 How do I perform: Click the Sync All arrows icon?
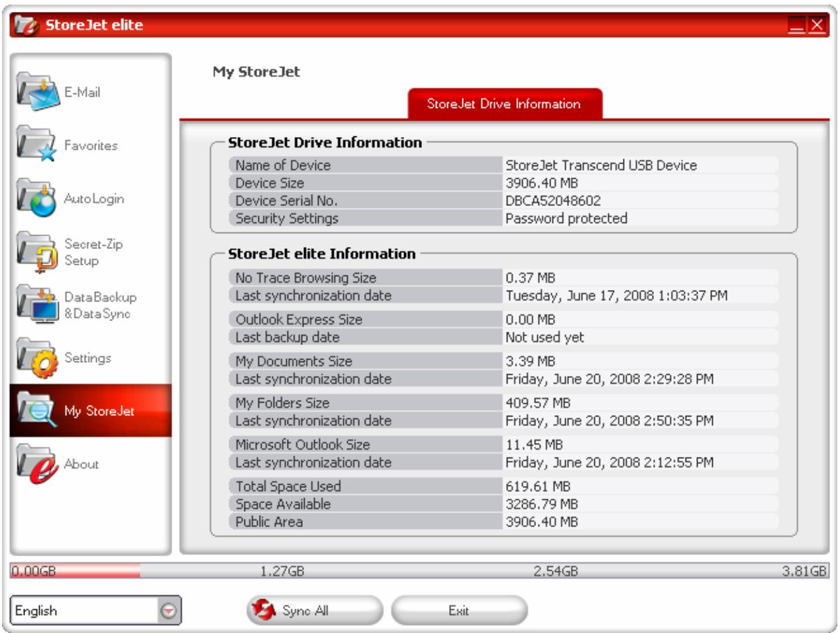click(264, 610)
